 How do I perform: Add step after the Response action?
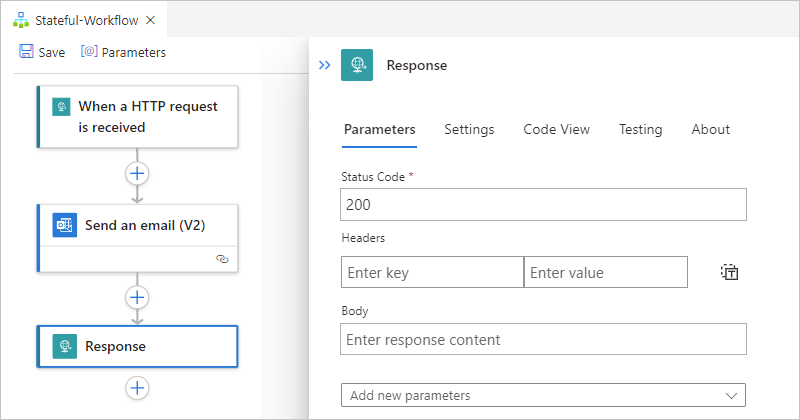pos(137,387)
